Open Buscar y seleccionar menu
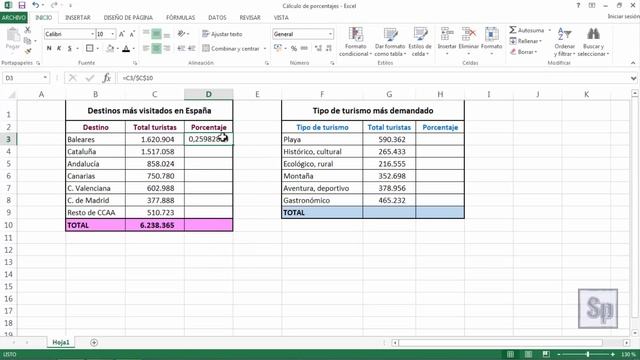Screen dimensions: 640x360 point(593,42)
